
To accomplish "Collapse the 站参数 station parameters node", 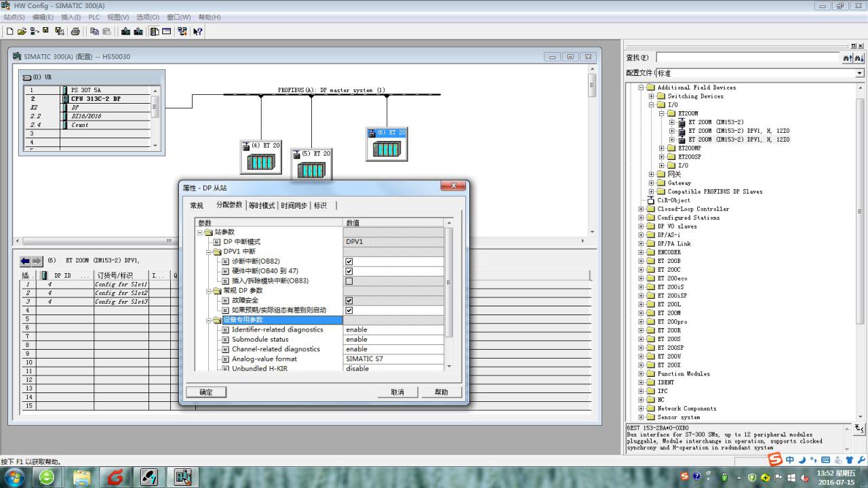I will click(x=201, y=232).
